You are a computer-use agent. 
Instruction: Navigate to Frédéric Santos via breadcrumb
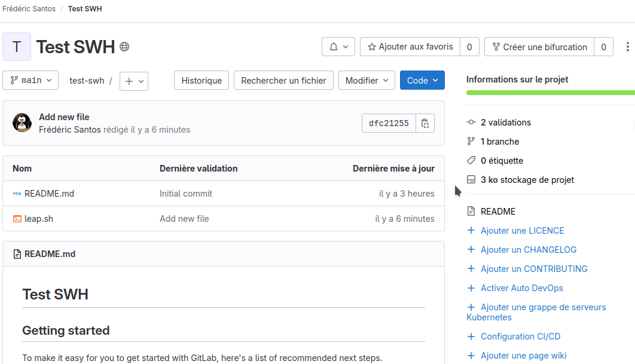coord(29,8)
